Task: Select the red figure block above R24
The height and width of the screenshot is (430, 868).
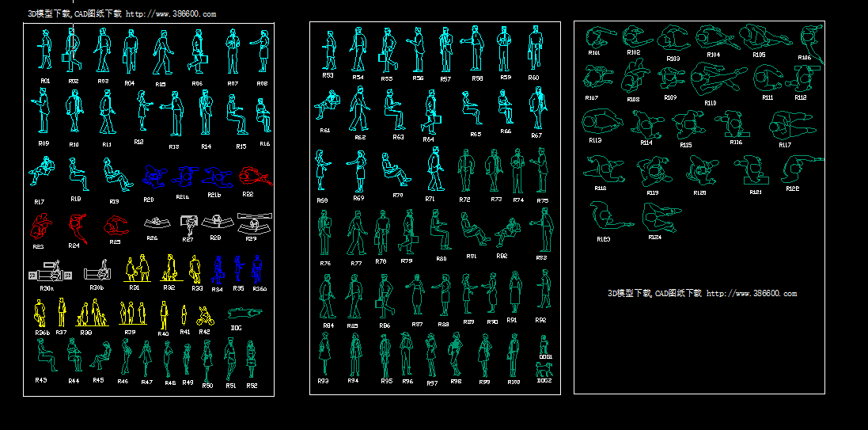Action: [77, 227]
